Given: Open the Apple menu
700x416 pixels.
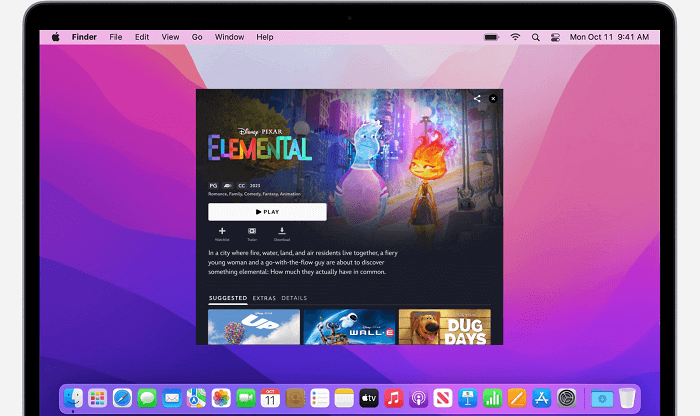Looking at the screenshot, I should (x=55, y=37).
